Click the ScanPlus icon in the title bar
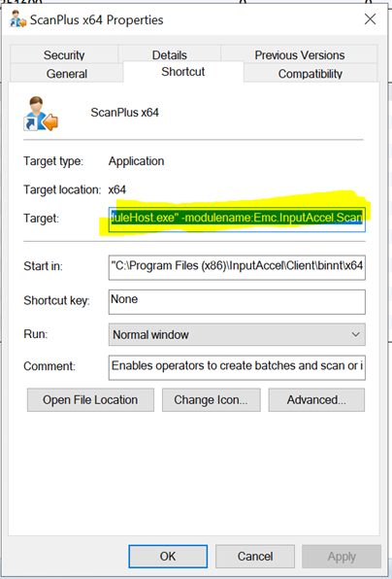 pos(18,19)
